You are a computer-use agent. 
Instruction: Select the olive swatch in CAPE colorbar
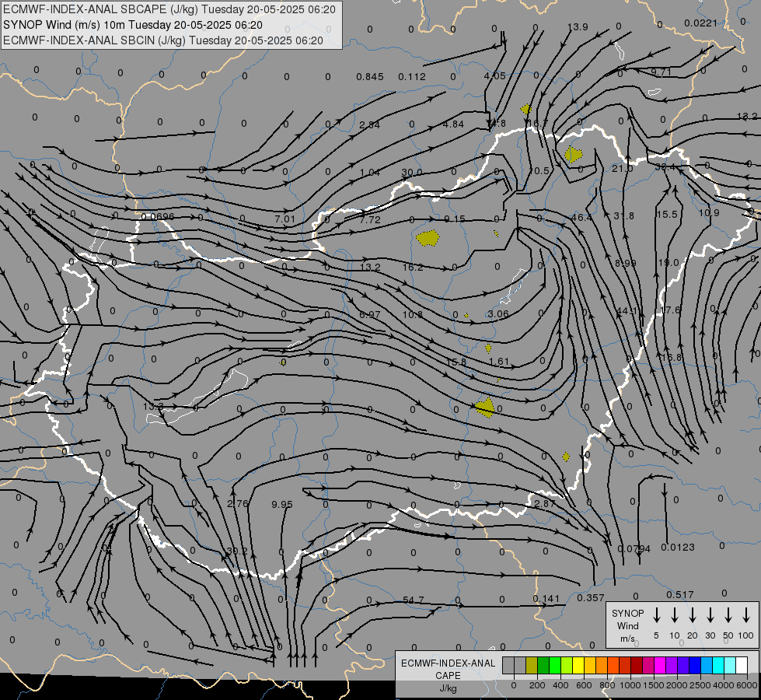click(x=532, y=666)
